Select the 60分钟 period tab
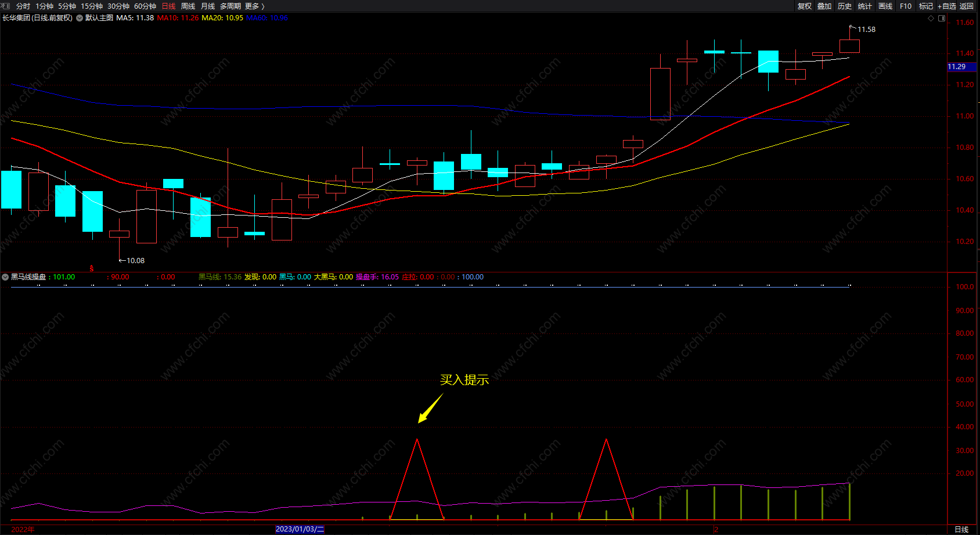Screen dimensions: 980x535 coord(145,6)
